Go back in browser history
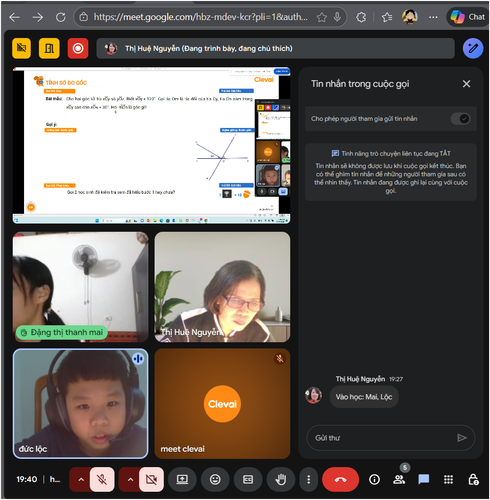 pos(15,17)
